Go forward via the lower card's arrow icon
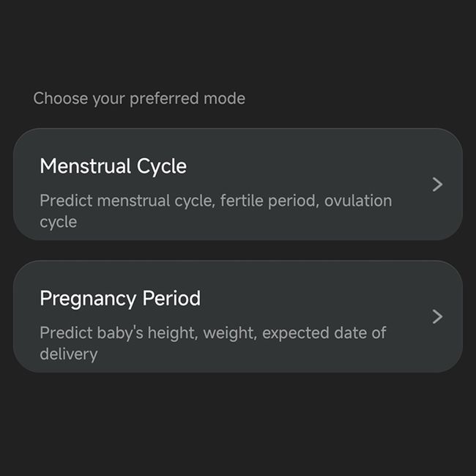The image size is (476, 476). pyautogui.click(x=437, y=316)
